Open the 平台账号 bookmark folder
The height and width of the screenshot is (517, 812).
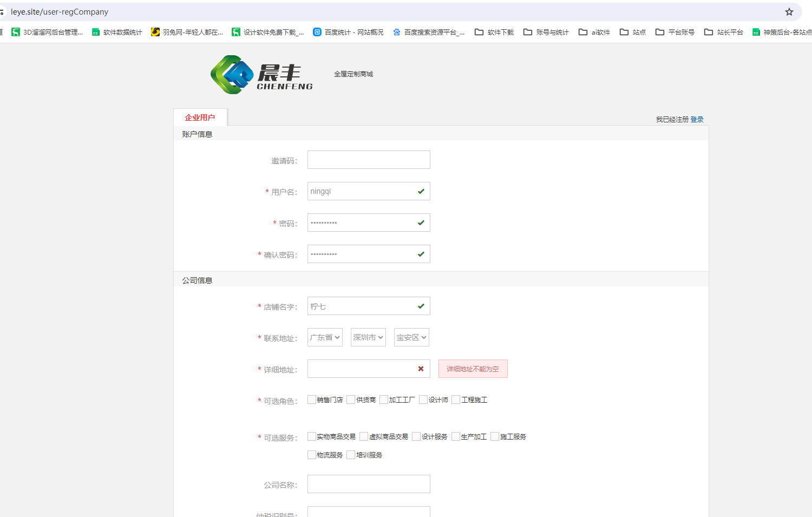[675, 32]
